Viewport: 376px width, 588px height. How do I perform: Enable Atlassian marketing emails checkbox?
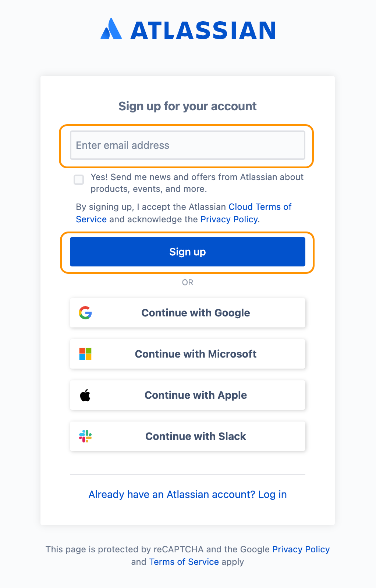[x=79, y=180]
